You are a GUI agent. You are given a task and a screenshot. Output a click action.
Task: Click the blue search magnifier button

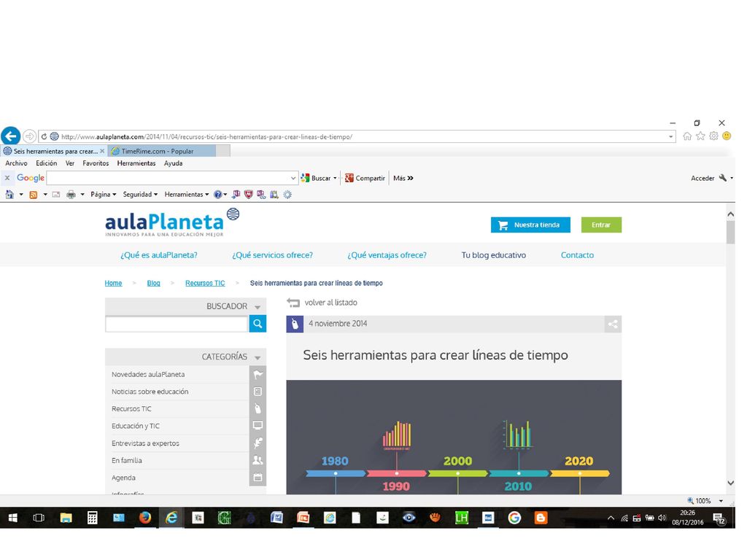(258, 324)
